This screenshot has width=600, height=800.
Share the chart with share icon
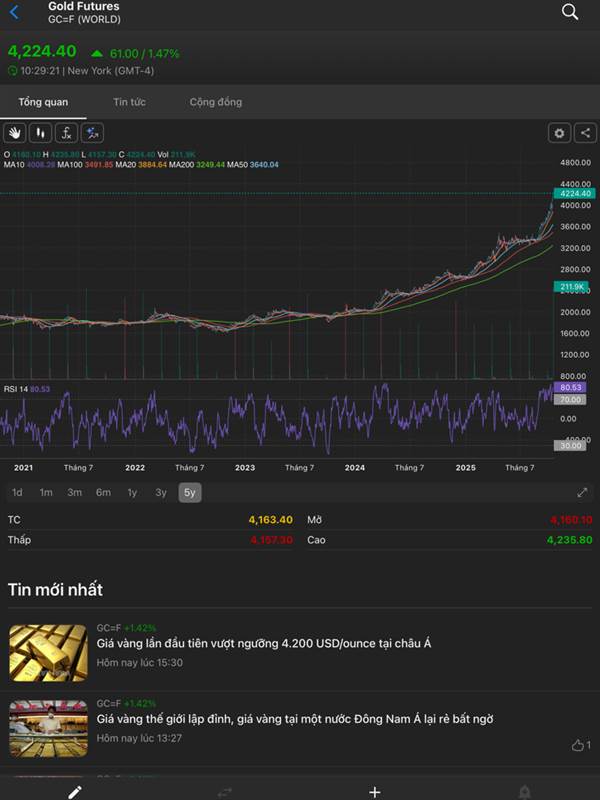click(583, 133)
